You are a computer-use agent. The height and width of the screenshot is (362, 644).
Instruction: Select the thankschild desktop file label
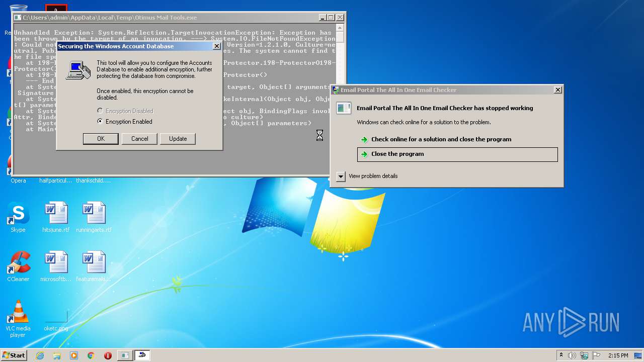tap(94, 180)
